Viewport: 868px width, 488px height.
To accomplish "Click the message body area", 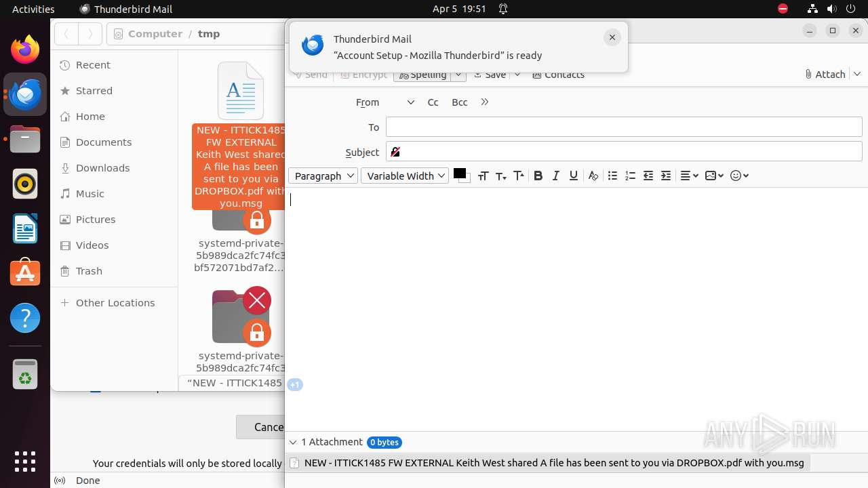I will [576, 308].
